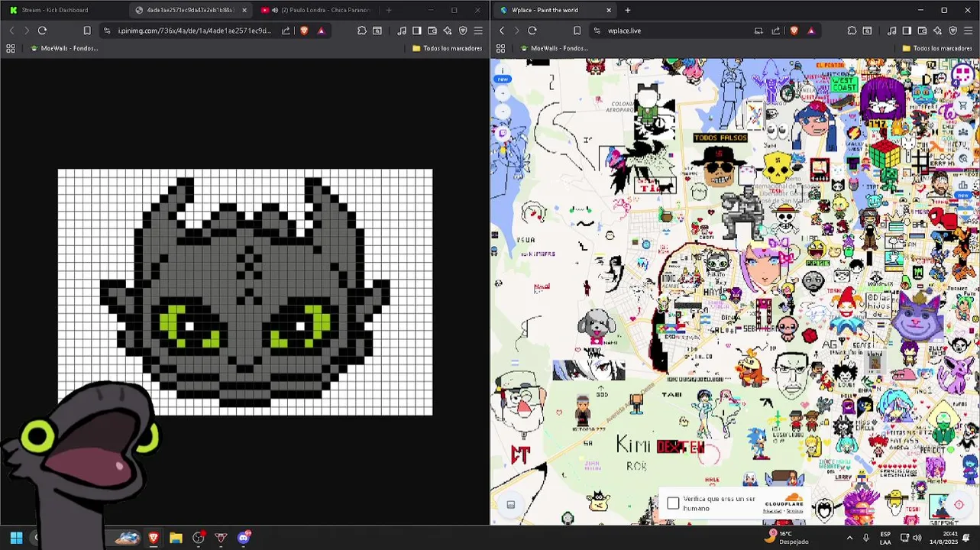Cast the wplace page via screen icon
This screenshot has height=550, width=980.
(x=758, y=31)
